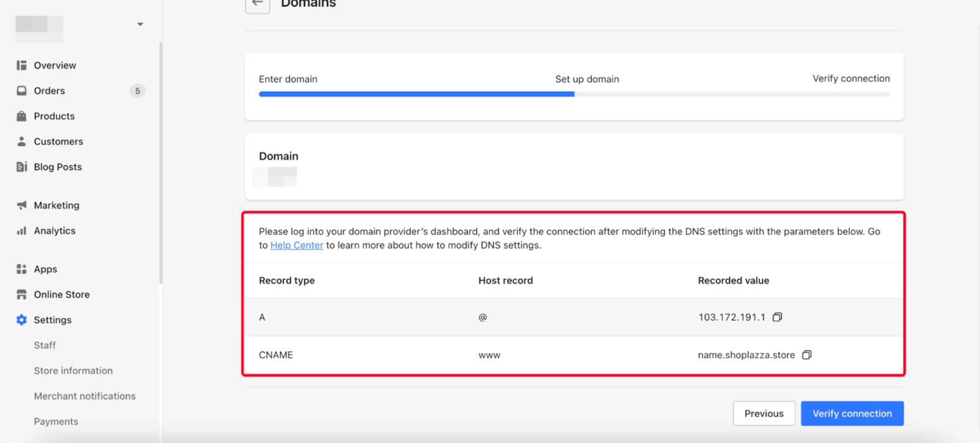Screen dimensions: 980x443
Task: Click the Analytics bar chart icon
Action: pyautogui.click(x=21, y=231)
